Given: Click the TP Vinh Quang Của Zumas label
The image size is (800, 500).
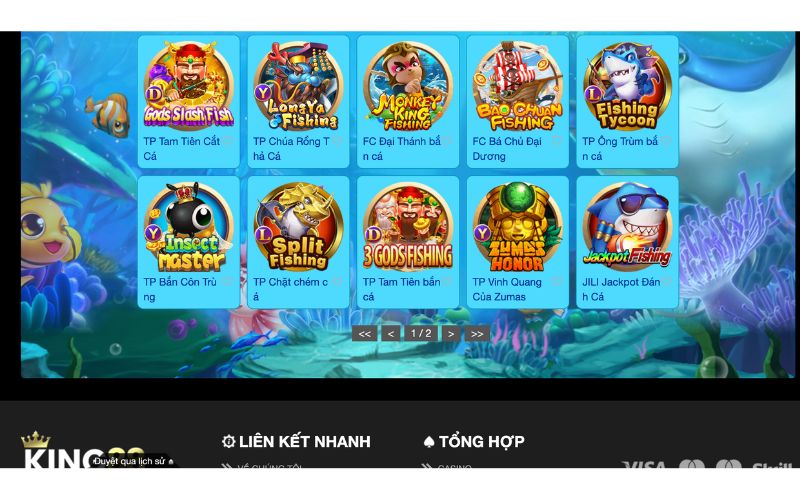Looking at the screenshot, I should tap(507, 289).
